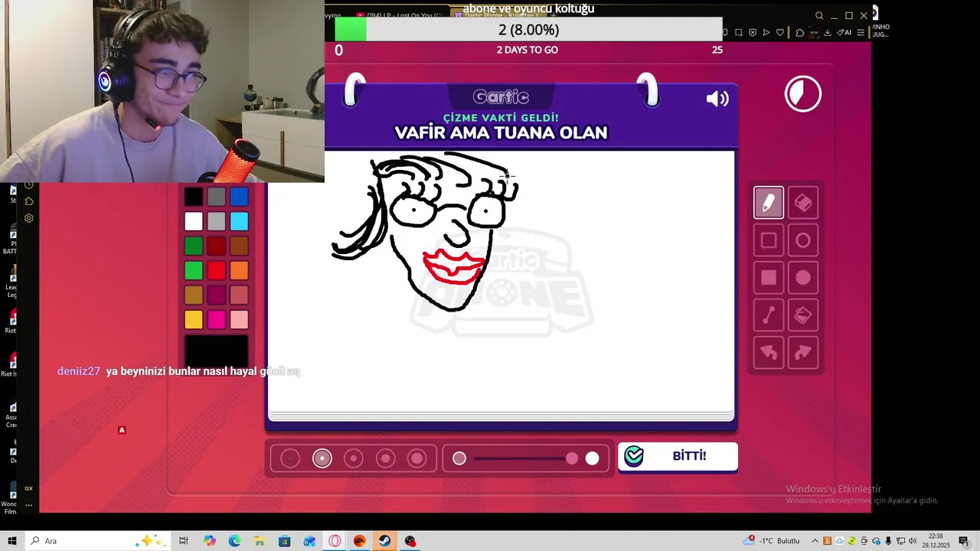Select the third brush size
980x551 pixels.
[354, 458]
